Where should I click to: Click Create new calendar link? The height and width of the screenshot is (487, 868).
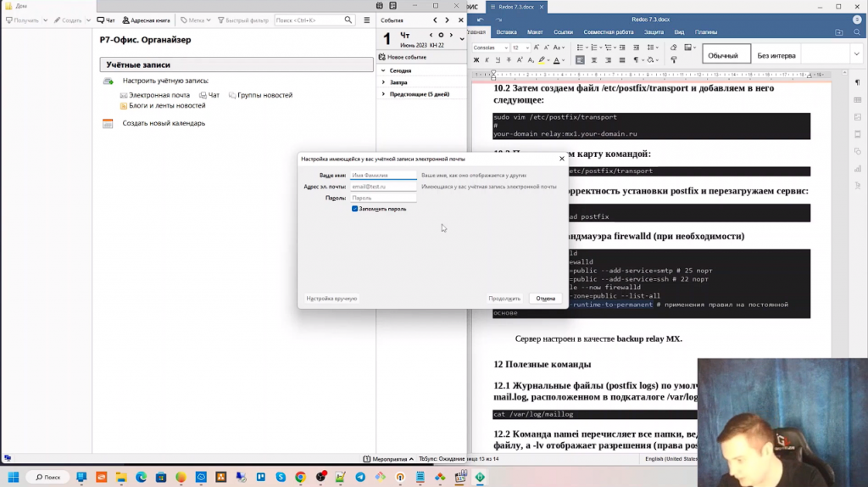click(x=164, y=124)
